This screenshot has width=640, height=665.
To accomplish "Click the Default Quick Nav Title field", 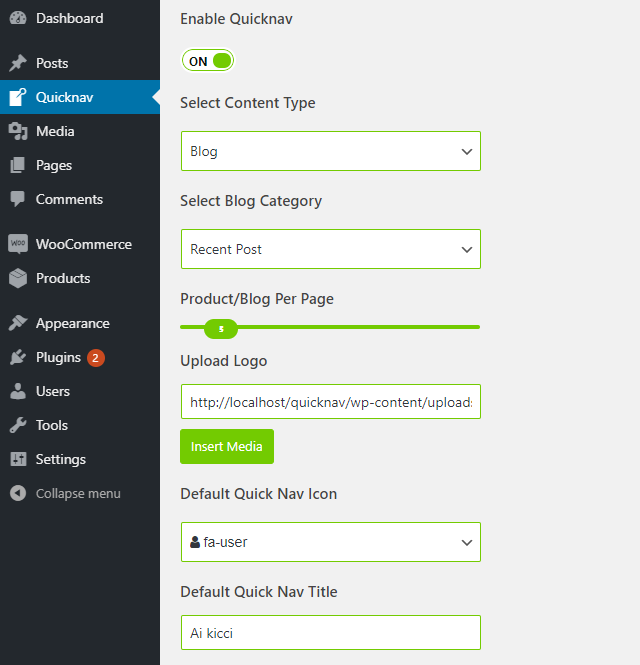I will (x=331, y=632).
